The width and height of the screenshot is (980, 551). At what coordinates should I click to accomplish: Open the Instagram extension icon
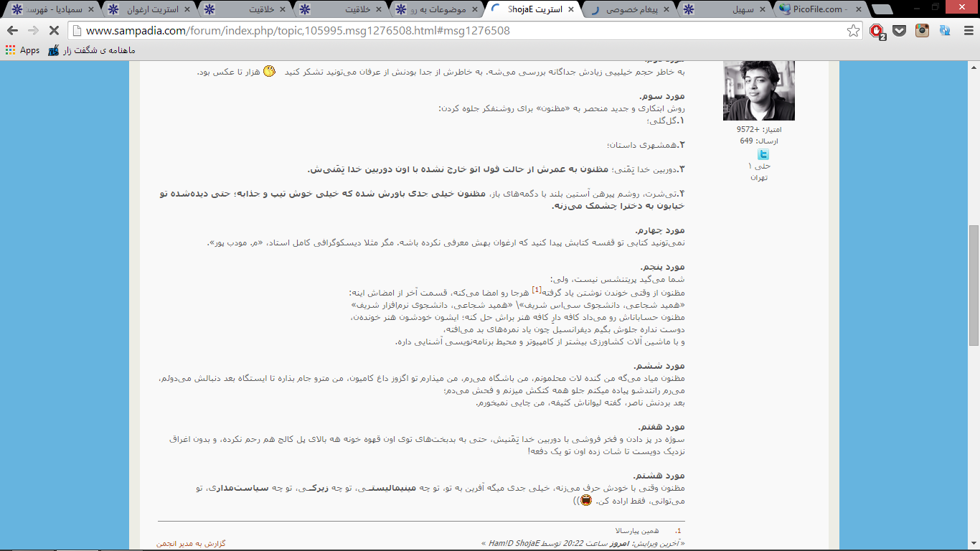(x=922, y=31)
